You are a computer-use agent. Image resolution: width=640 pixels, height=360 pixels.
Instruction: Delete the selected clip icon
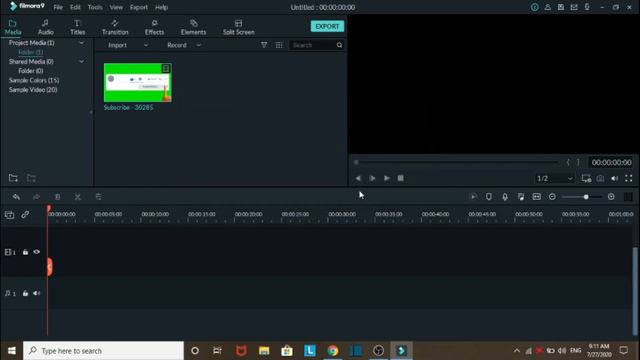(x=58, y=197)
